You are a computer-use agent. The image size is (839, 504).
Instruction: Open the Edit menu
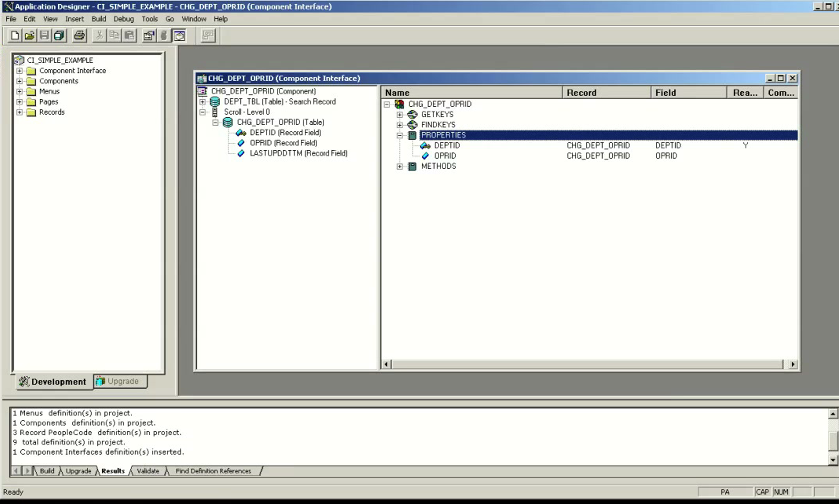29,19
